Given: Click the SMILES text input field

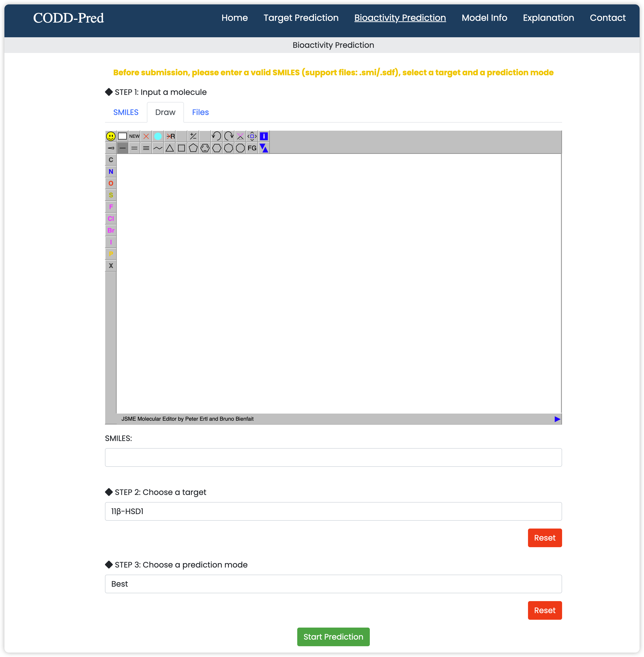Looking at the screenshot, I should pos(333,457).
